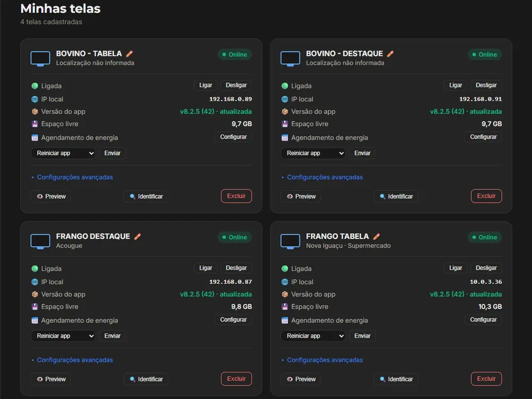Open Reiniciar app dropdown for FRANGO DESTAQUE

coord(63,336)
